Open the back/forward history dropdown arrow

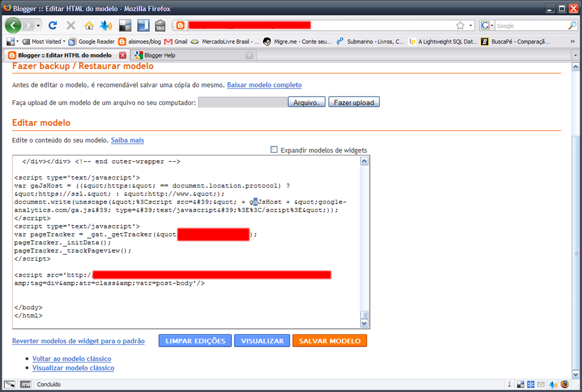pos(38,26)
